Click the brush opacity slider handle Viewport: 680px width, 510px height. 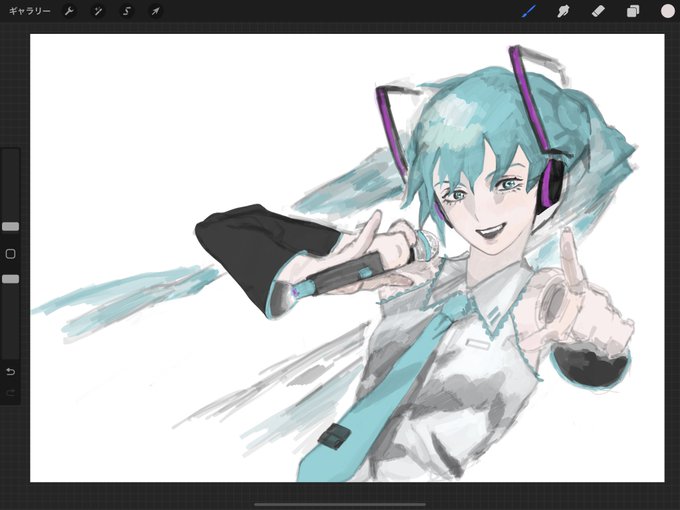click(x=10, y=279)
